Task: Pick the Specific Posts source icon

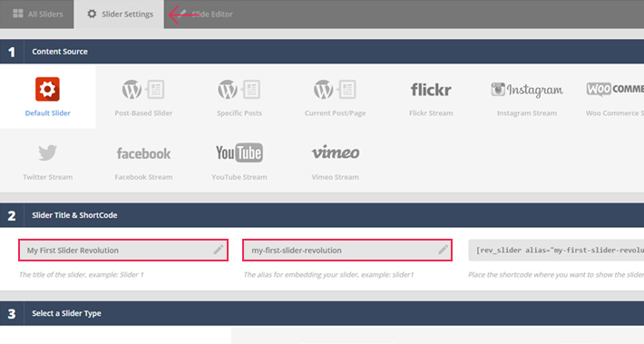Action: [239, 90]
